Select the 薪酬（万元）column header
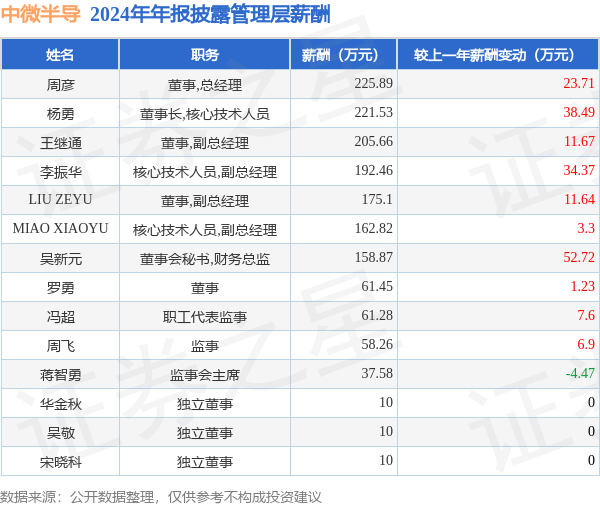Screen dimensions: 600x506 (343, 55)
